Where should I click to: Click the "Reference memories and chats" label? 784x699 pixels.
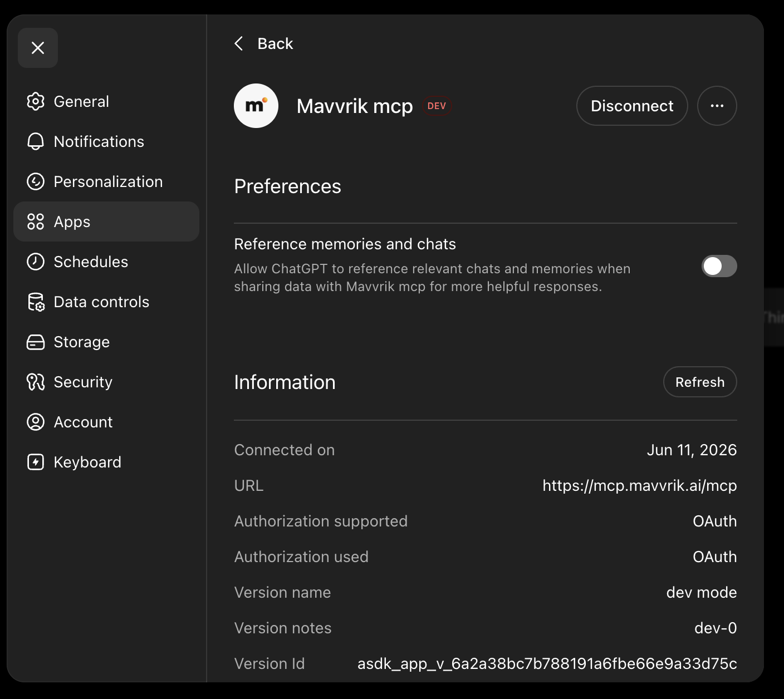click(x=345, y=244)
